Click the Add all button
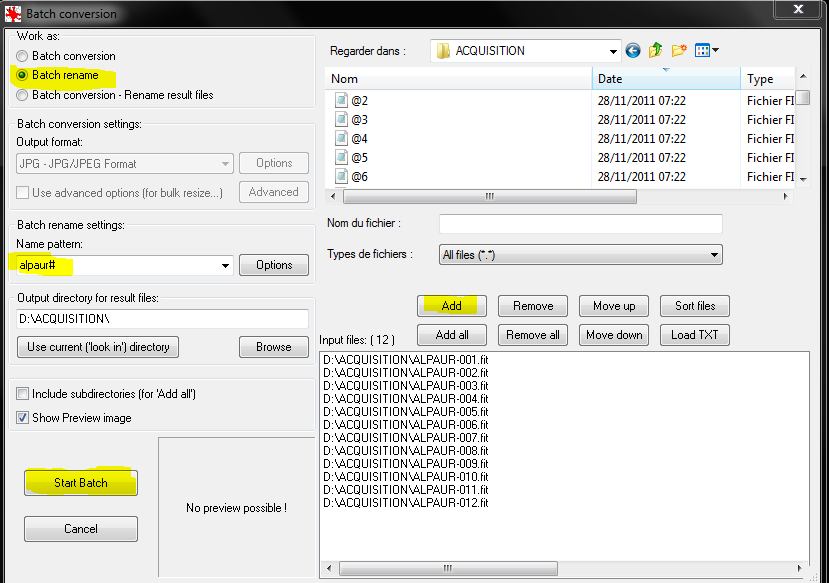 452,335
